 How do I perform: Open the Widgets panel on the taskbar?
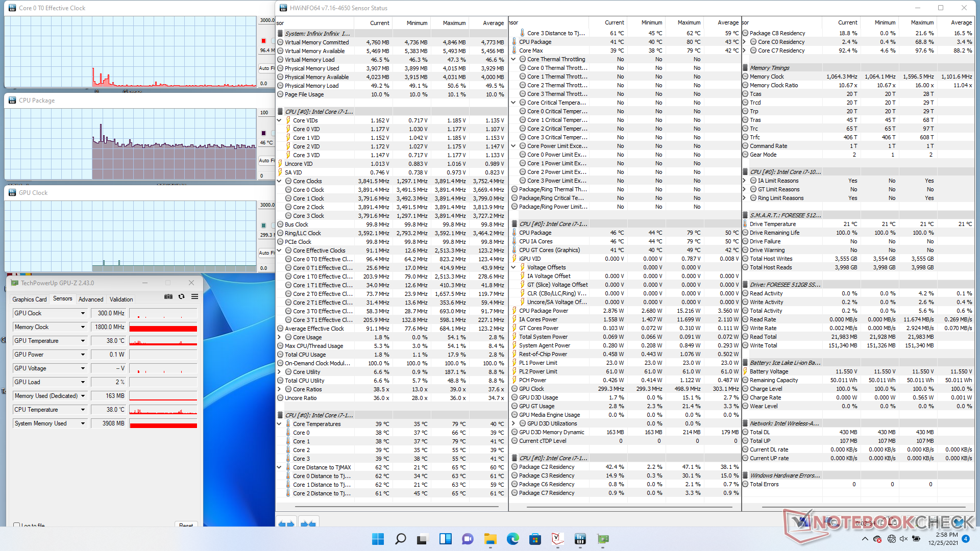click(x=445, y=539)
